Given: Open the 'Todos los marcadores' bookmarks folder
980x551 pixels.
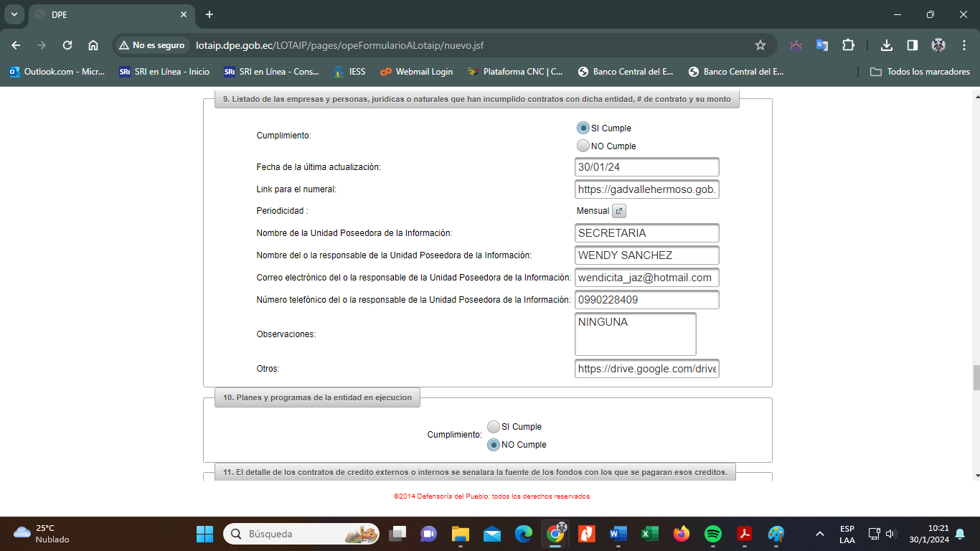Looking at the screenshot, I should pyautogui.click(x=920, y=72).
